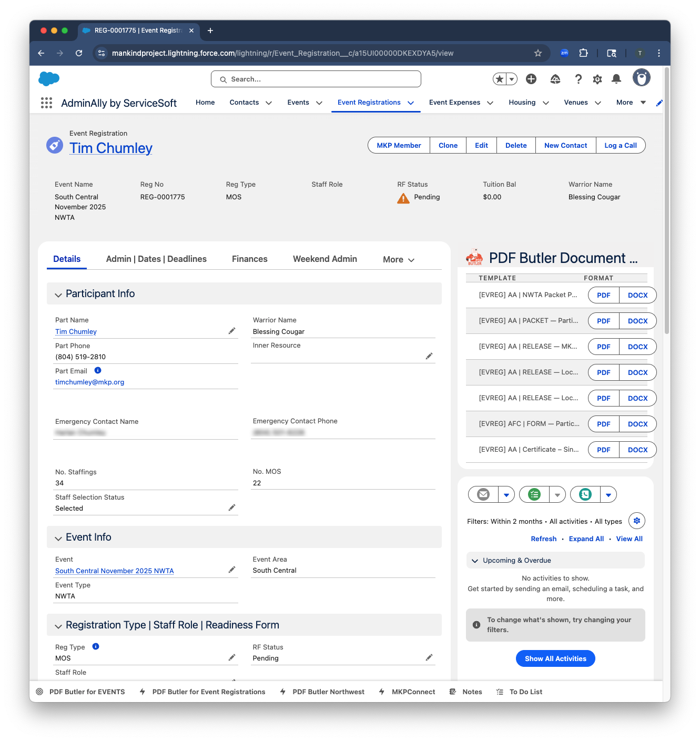
Task: Generate PDF for NWTA Packet template
Action: 604,295
